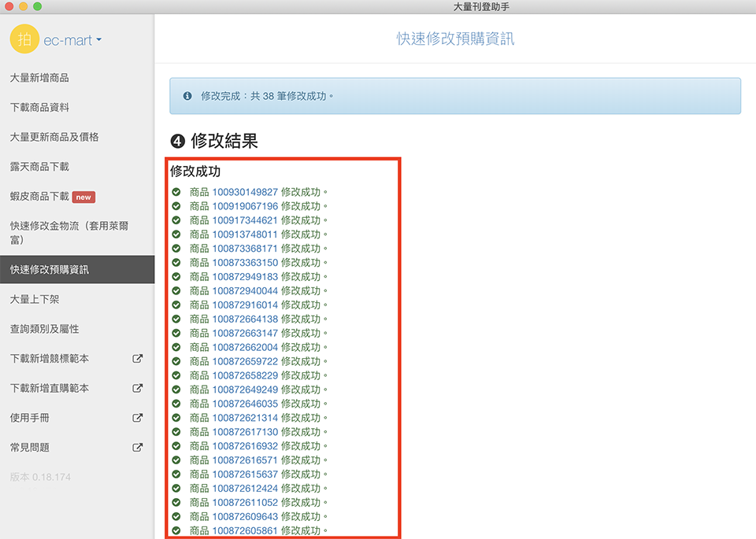Click external link icon for 下載新增直購範本
Image resolution: width=756 pixels, height=539 pixels.
pyautogui.click(x=138, y=388)
